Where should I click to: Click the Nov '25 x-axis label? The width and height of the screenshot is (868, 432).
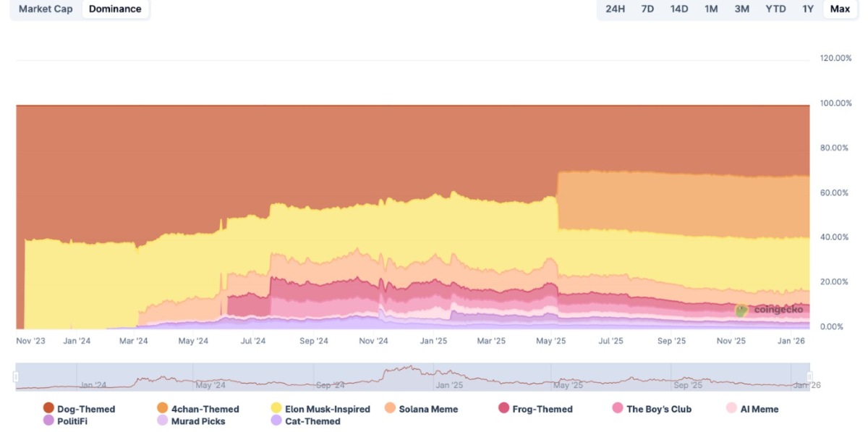[x=731, y=340]
